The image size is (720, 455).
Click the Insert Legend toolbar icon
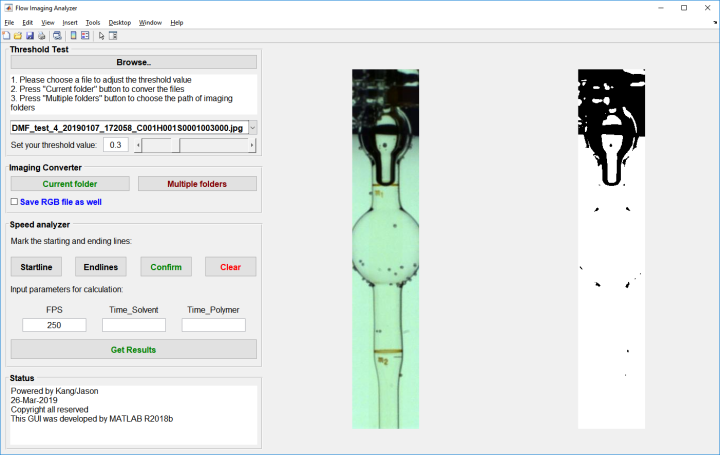(85, 35)
